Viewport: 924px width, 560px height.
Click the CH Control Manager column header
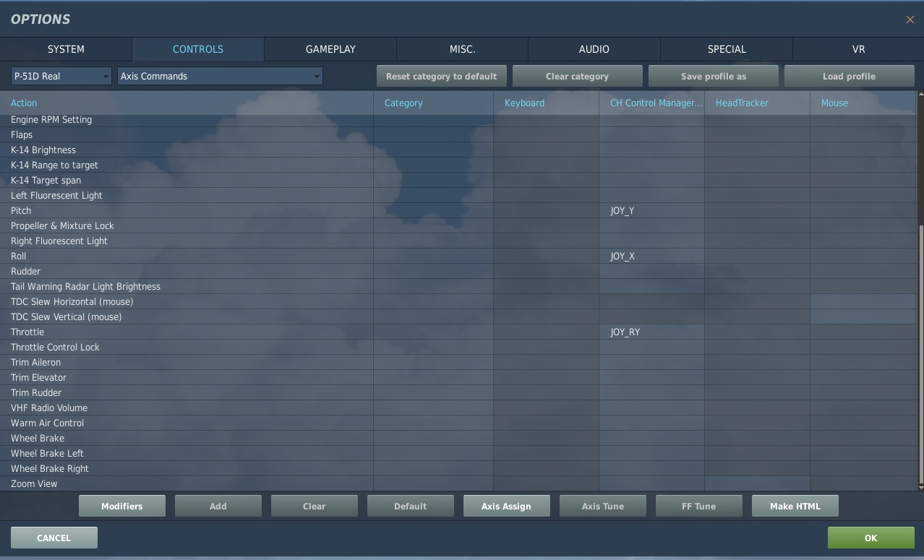(x=651, y=103)
